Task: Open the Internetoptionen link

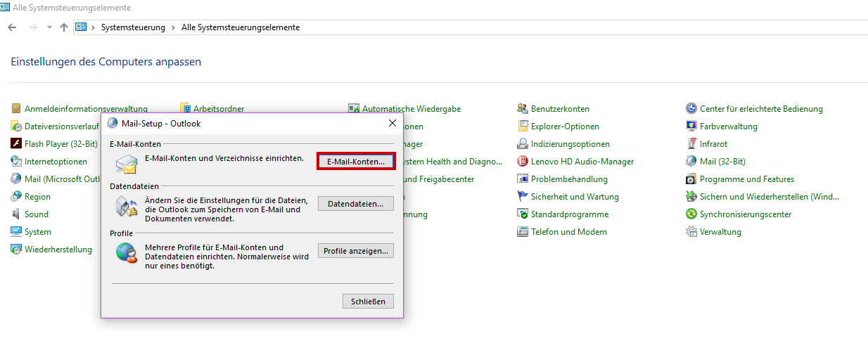Action: coord(56,162)
